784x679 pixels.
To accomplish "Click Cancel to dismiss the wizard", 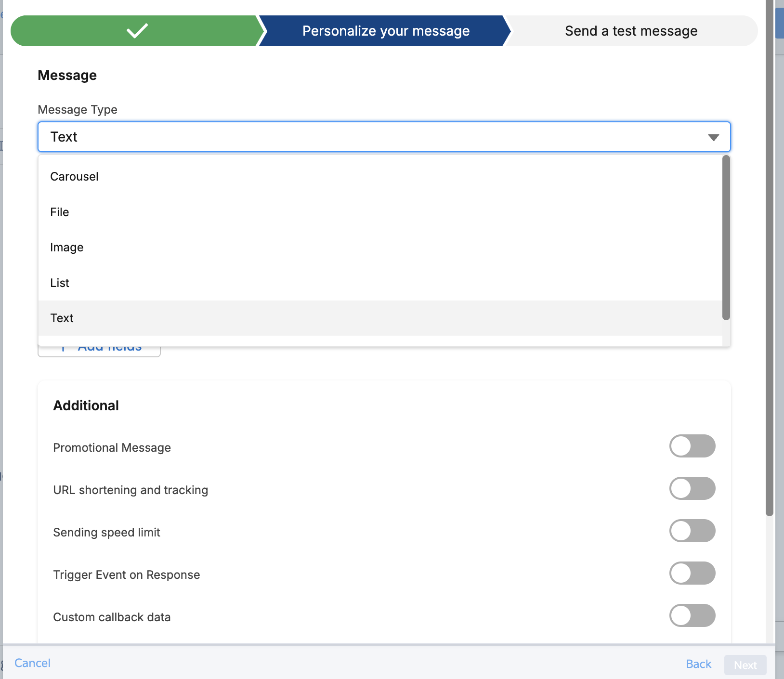I will tap(32, 663).
